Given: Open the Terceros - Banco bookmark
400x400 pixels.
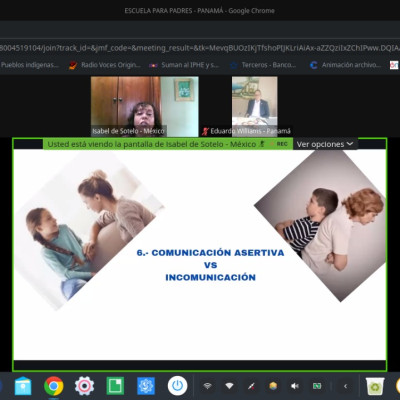Looking at the screenshot, I should [263, 65].
